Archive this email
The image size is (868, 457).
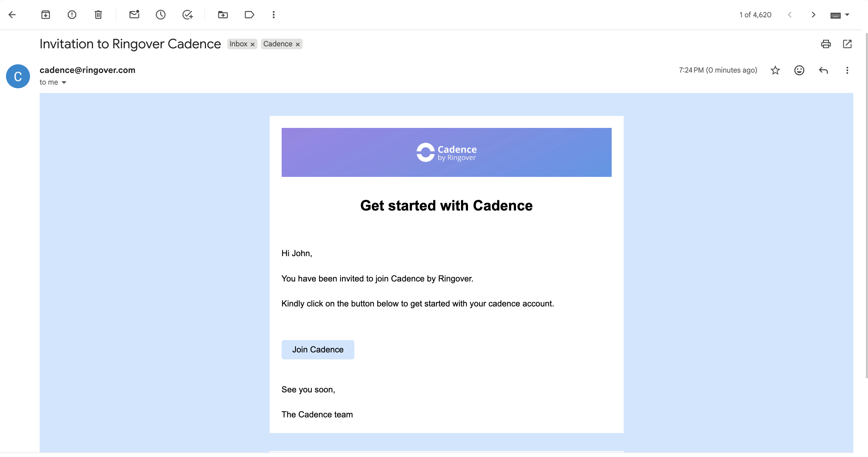45,15
